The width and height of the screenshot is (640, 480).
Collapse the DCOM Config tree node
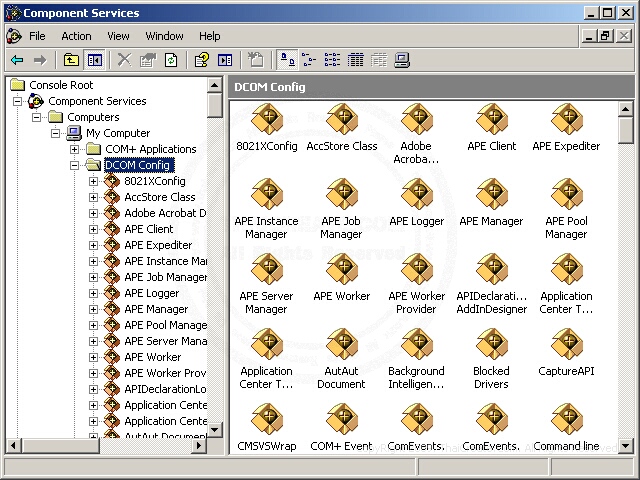pos(74,165)
